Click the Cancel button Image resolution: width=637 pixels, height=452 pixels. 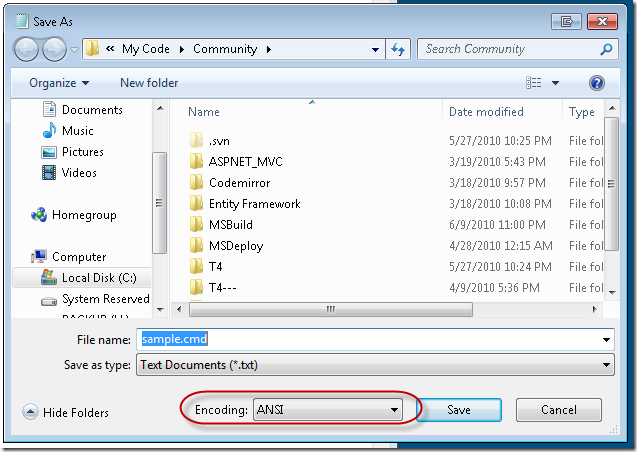tap(559, 410)
